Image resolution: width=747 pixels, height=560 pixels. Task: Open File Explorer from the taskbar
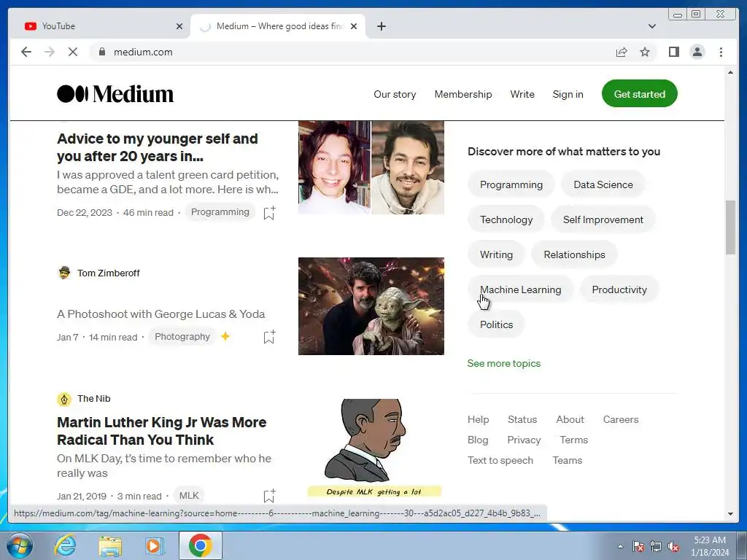coord(110,546)
